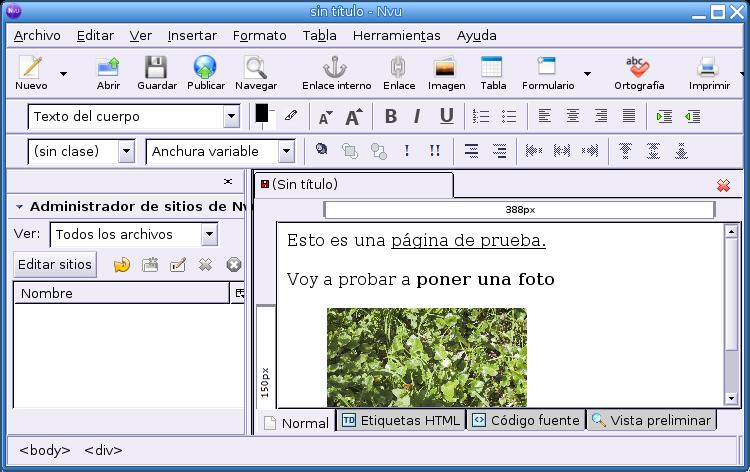
Task: Center-align the text
Action: coord(573,116)
